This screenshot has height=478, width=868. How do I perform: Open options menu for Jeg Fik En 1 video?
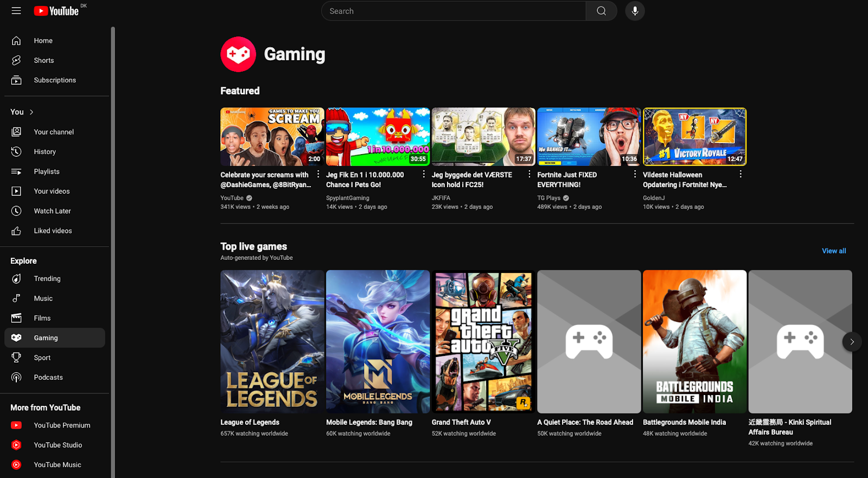(x=424, y=174)
